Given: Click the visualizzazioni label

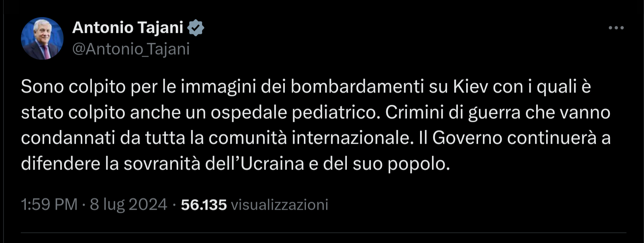Looking at the screenshot, I should pos(280,205).
